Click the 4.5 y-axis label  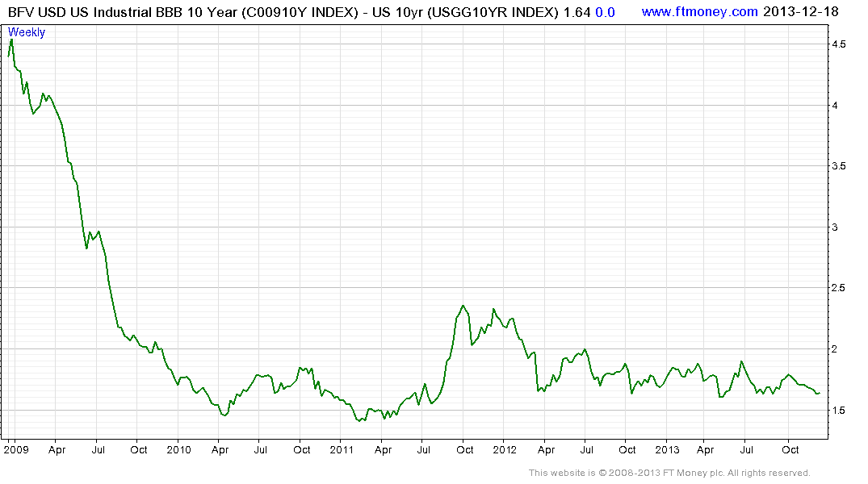pos(839,44)
